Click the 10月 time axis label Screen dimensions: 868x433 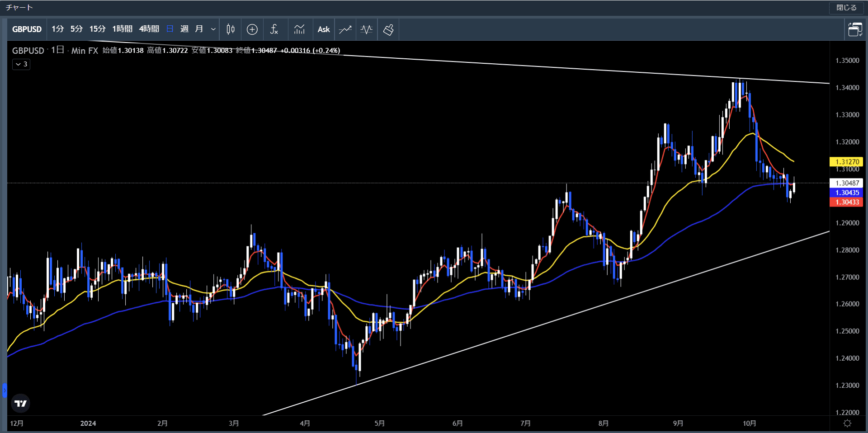click(750, 424)
